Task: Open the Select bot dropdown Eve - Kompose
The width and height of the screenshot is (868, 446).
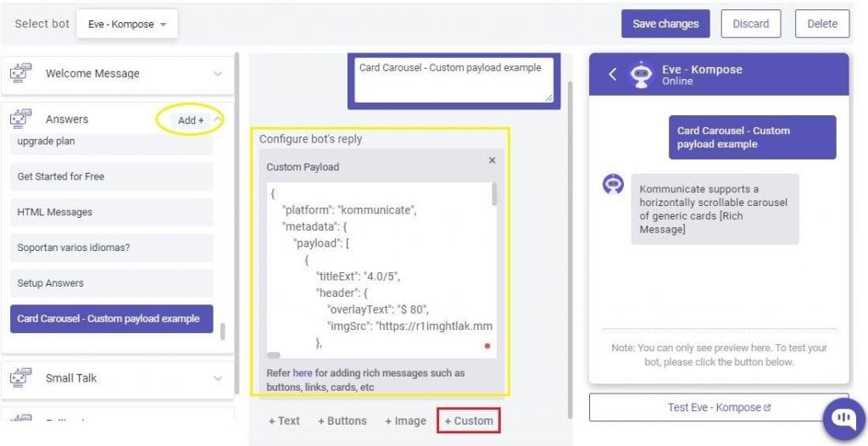Action: point(127,25)
